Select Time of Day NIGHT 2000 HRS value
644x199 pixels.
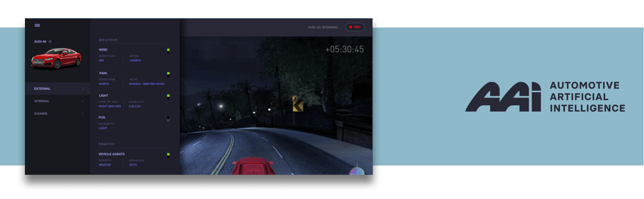coord(110,106)
